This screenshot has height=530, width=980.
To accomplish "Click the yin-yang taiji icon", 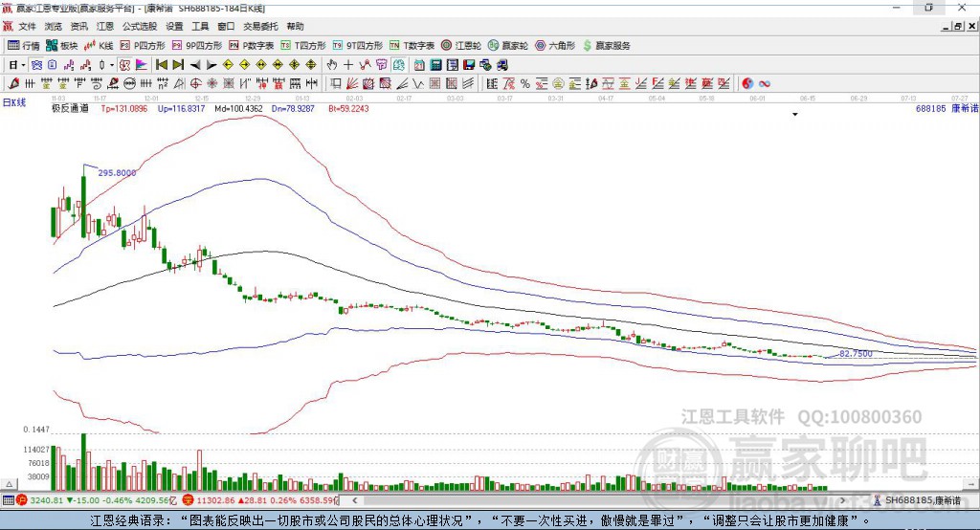I will click(747, 84).
